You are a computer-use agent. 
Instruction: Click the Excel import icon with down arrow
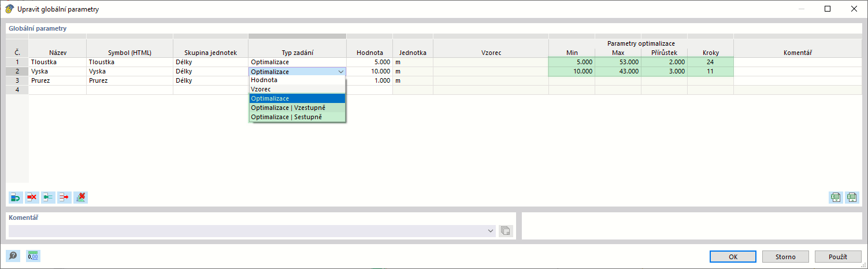[x=835, y=197]
